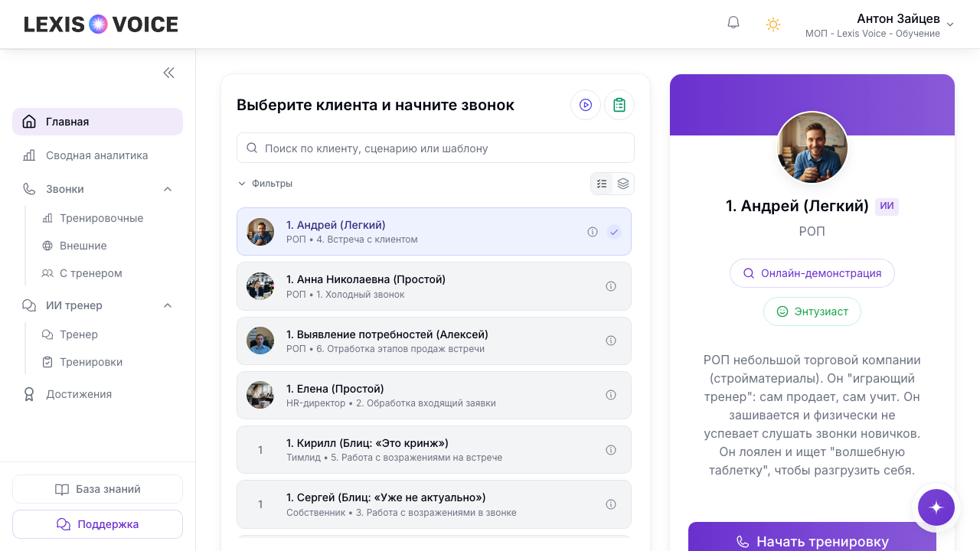Image resolution: width=980 pixels, height=551 pixels.
Task: Click the Внешние globe icon
Action: (47, 246)
